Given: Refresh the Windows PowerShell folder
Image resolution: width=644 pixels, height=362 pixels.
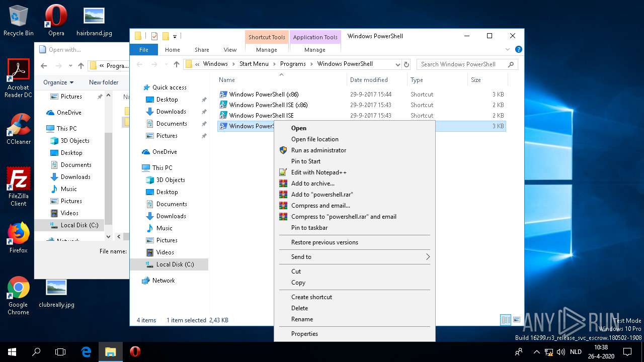Looking at the screenshot, I should 407,64.
